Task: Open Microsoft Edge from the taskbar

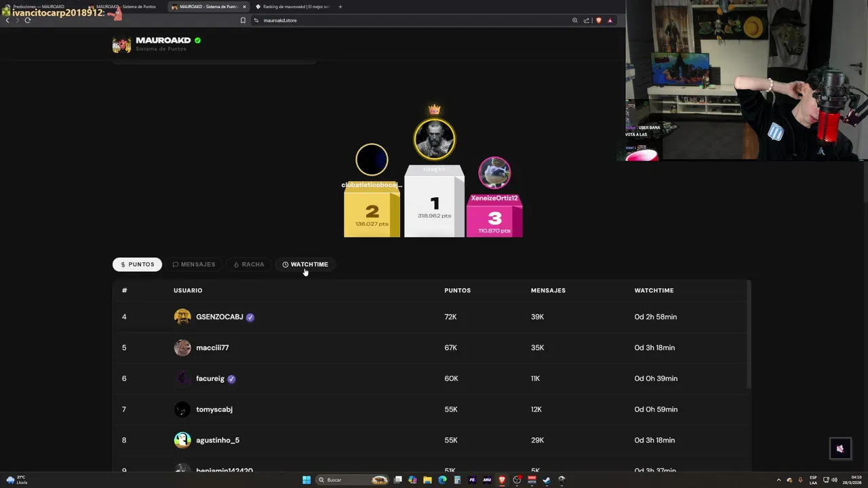Action: coord(442,480)
